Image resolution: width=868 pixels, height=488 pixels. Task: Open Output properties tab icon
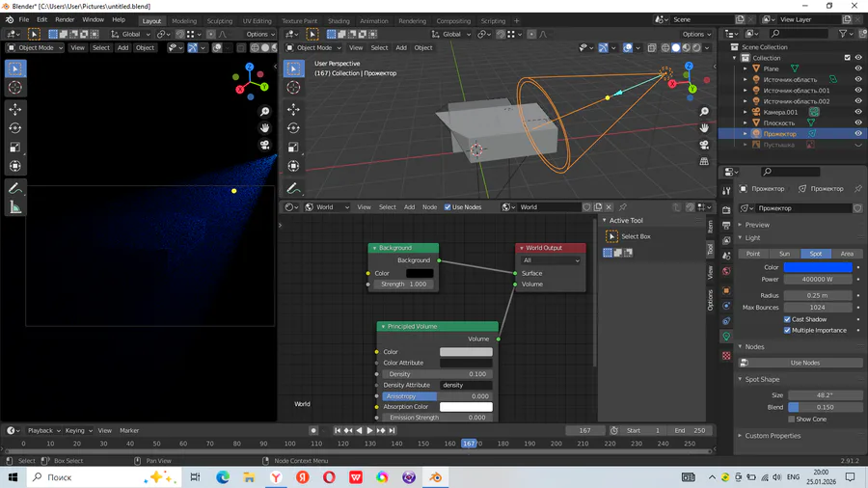pos(726,225)
